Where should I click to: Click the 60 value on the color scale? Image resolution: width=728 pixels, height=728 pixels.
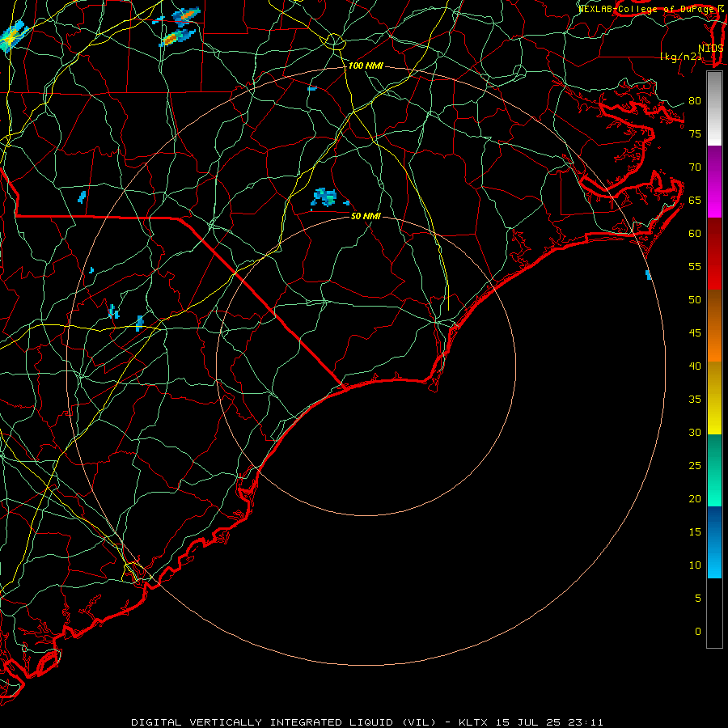coord(695,234)
